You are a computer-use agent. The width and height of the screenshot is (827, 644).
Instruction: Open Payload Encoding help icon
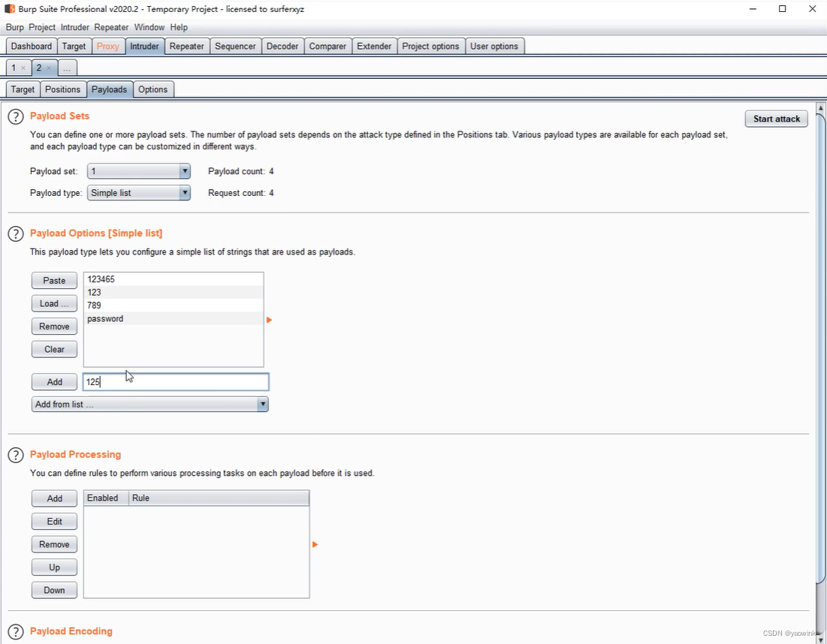(16, 631)
